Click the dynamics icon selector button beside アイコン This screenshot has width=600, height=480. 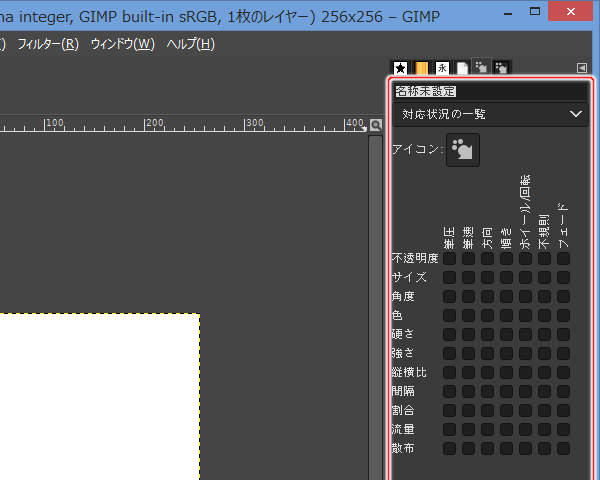tap(463, 150)
